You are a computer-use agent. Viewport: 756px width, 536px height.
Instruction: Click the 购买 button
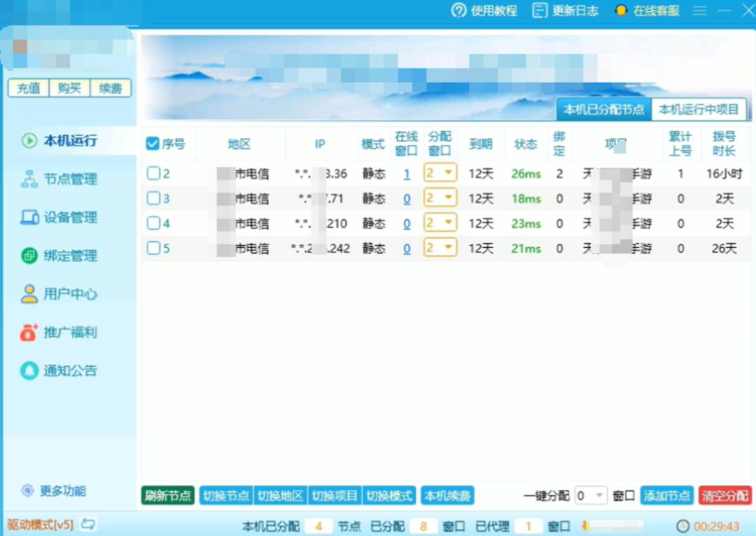(69, 88)
